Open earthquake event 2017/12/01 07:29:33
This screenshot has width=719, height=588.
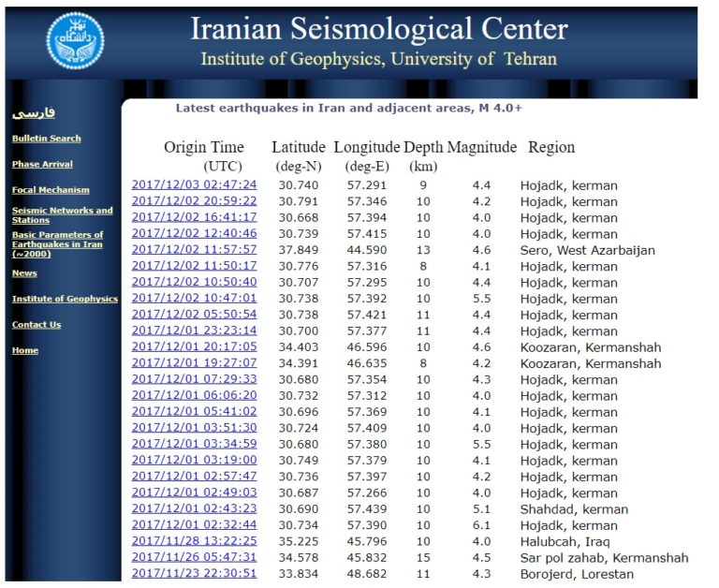coord(194,379)
